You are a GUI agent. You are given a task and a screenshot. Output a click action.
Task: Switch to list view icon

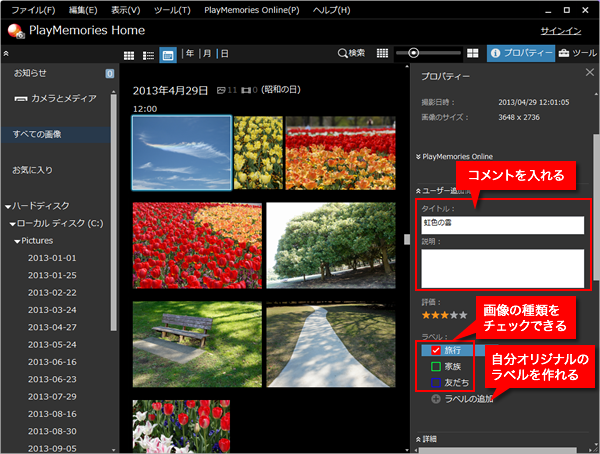point(148,53)
